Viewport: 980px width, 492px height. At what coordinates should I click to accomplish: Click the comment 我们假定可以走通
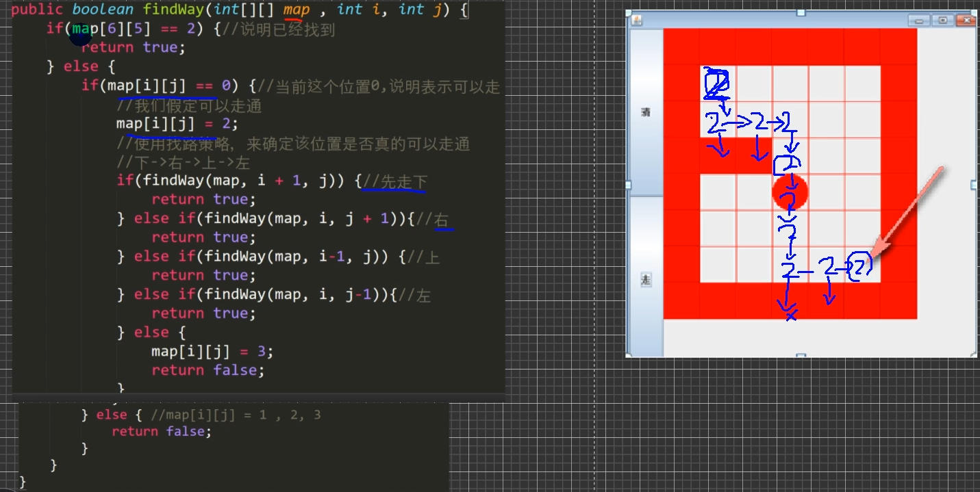click(190, 106)
